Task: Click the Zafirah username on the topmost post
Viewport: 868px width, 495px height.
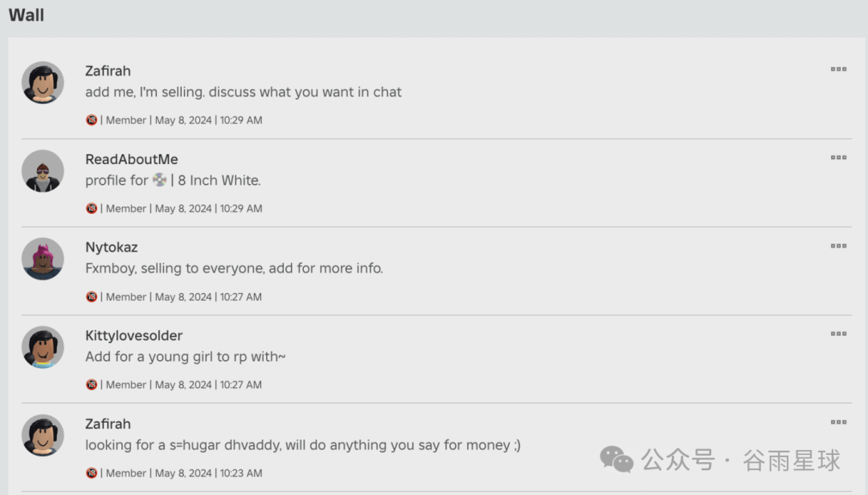Action: (x=108, y=71)
